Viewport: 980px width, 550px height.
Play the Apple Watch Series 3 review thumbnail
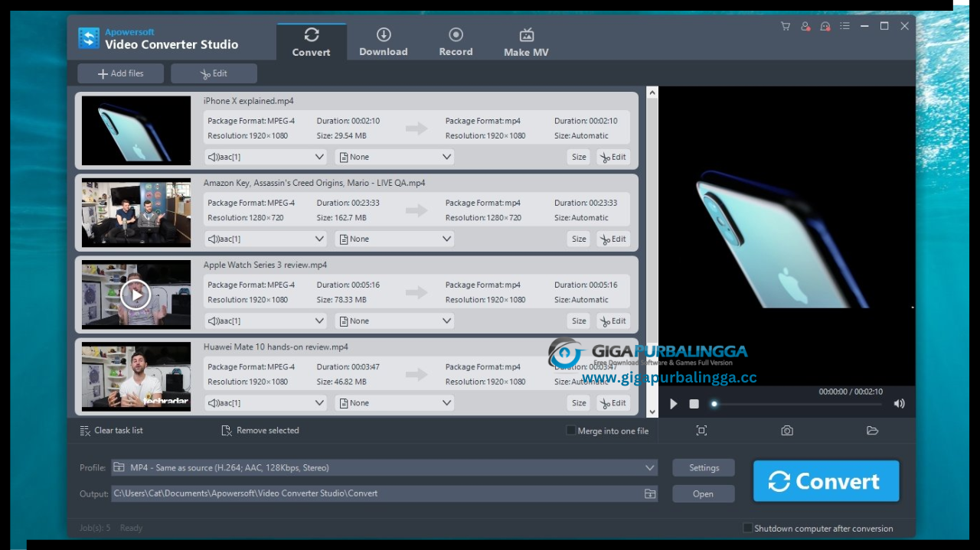[x=136, y=295]
